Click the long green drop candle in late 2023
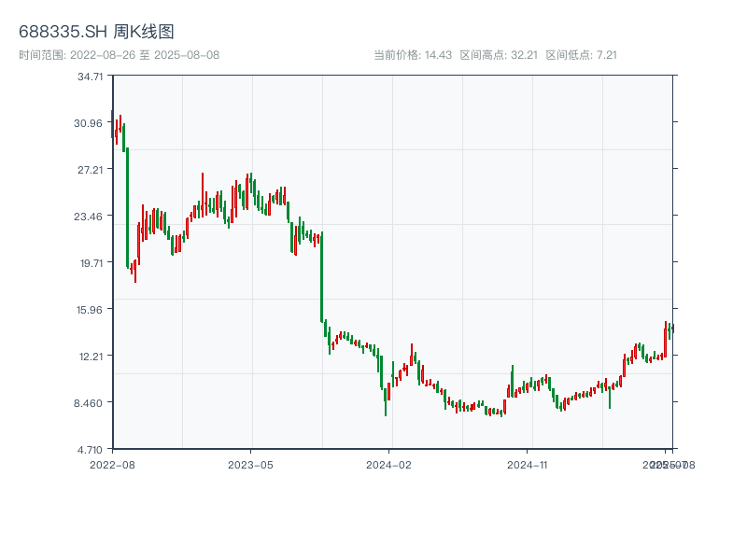The image size is (747, 560). 321,277
